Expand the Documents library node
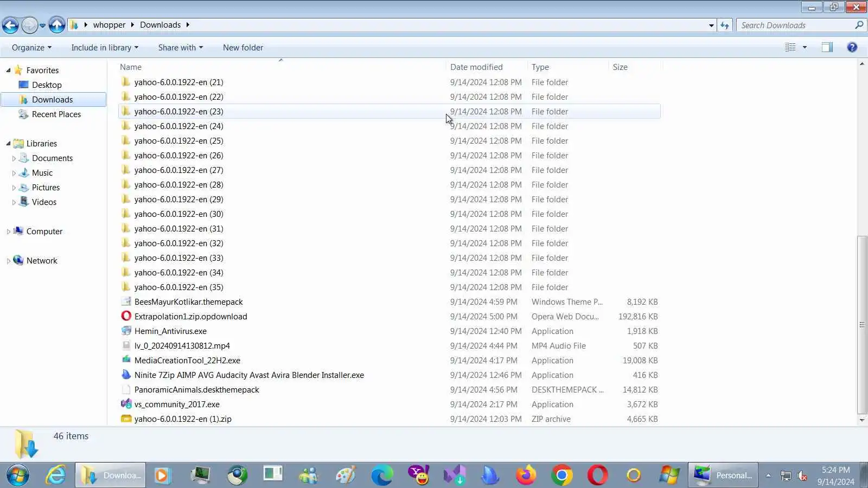This screenshot has width=868, height=488. pos(14,158)
